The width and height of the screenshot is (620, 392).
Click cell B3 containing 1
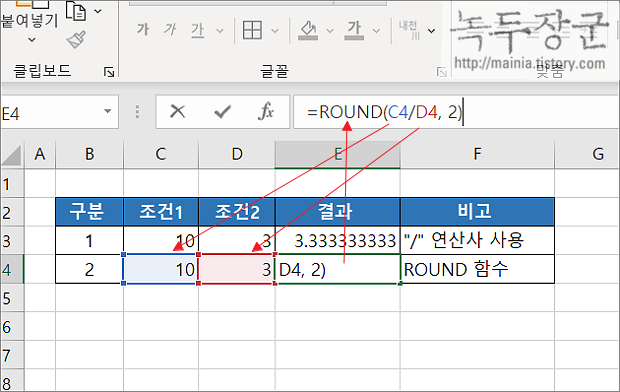(90, 241)
